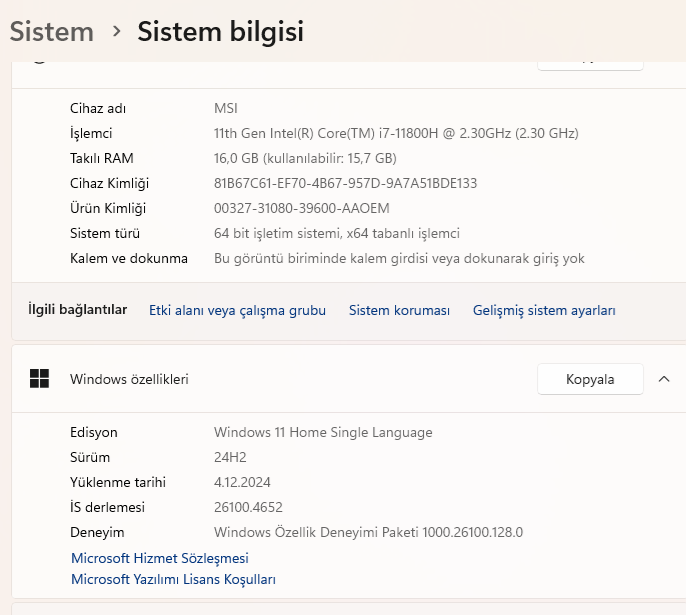686x615 pixels.
Task: Open Etki alanı veya çalışma grubu link
Action: click(237, 310)
